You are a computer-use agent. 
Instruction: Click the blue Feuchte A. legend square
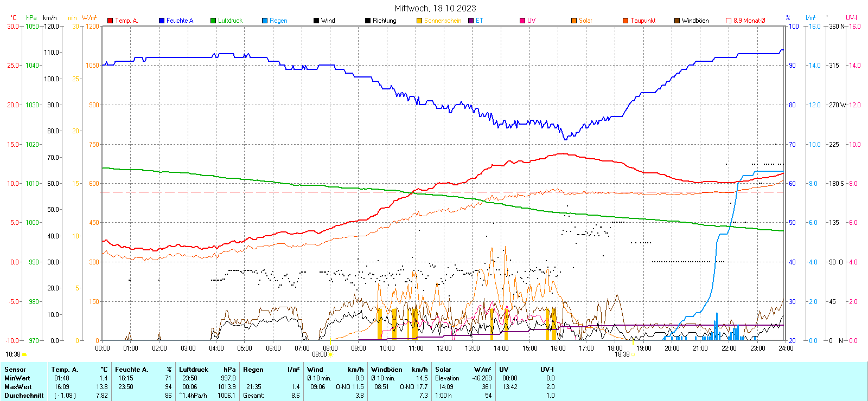point(162,21)
